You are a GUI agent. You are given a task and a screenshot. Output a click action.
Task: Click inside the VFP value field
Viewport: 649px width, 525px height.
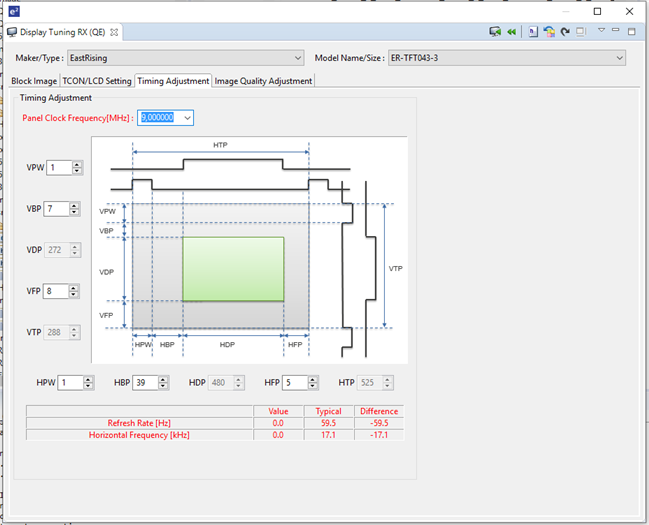pyautogui.click(x=56, y=291)
